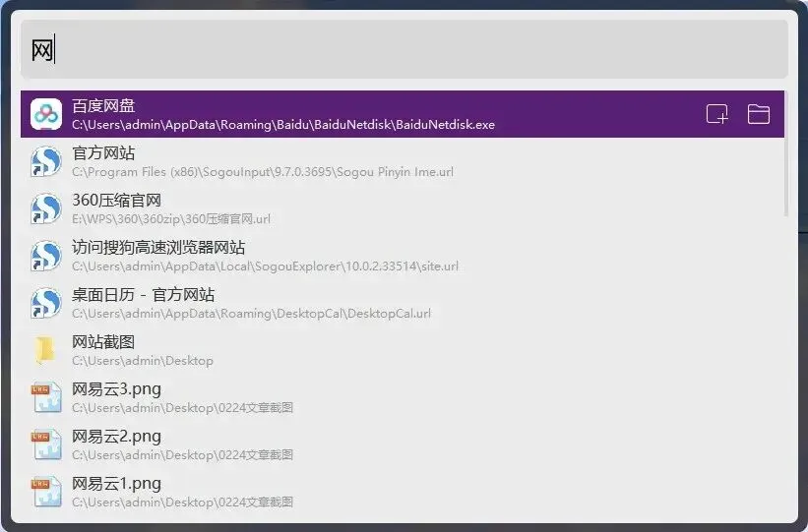Image resolution: width=808 pixels, height=532 pixels.
Task: Open containing folder icon in 百度网盘 row
Action: 759,114
